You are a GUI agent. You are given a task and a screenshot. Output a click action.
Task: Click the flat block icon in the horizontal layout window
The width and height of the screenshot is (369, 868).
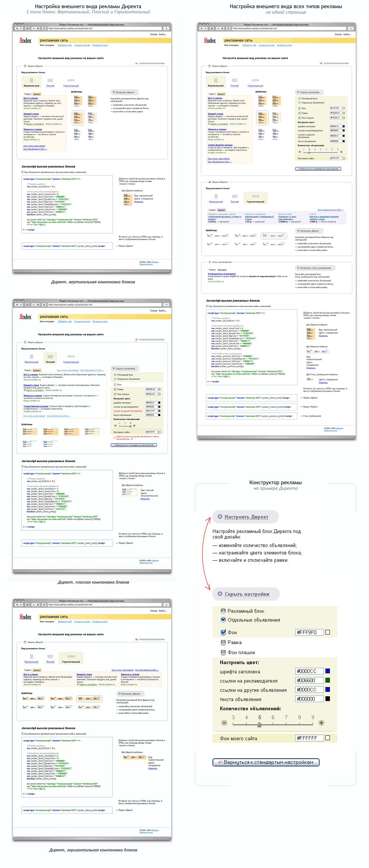click(x=50, y=656)
